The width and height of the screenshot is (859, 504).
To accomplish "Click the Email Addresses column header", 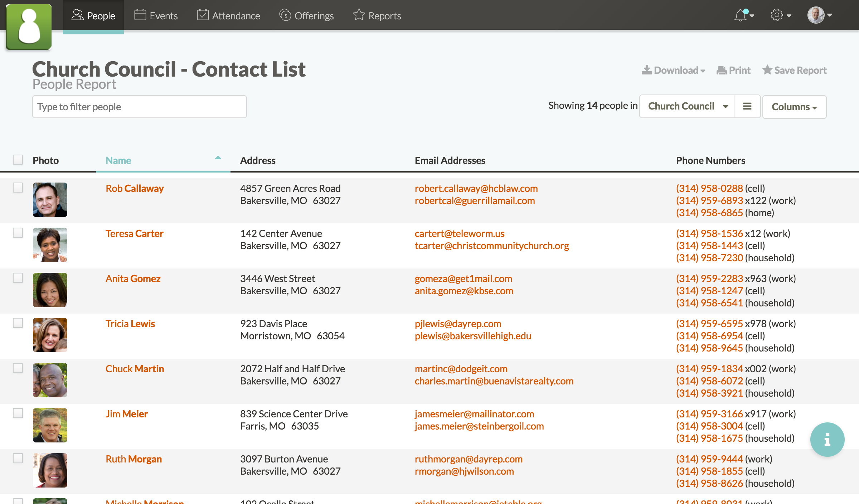I will click(x=450, y=160).
